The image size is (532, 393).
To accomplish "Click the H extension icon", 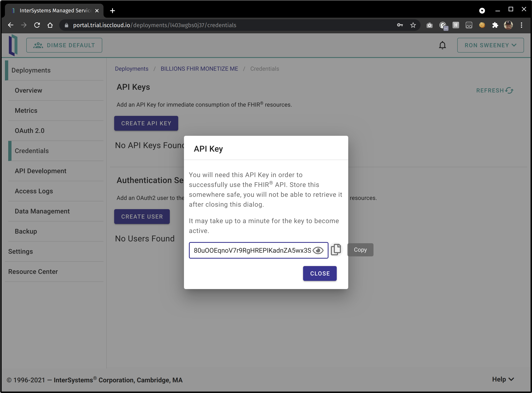I will click(455, 25).
